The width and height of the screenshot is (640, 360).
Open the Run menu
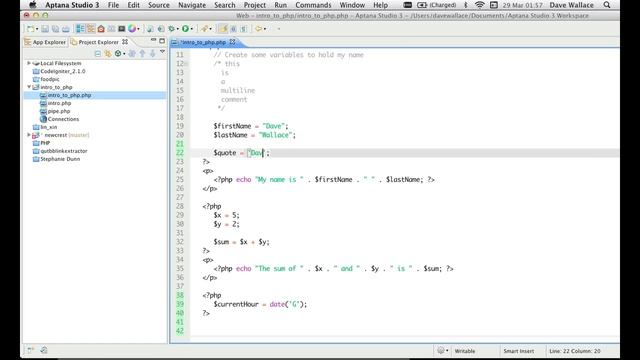tap(280, 5)
